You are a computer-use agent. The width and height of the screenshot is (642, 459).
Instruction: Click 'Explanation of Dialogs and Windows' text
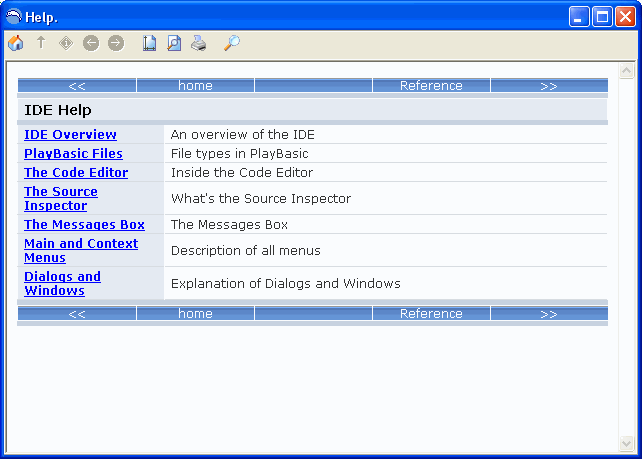286,283
